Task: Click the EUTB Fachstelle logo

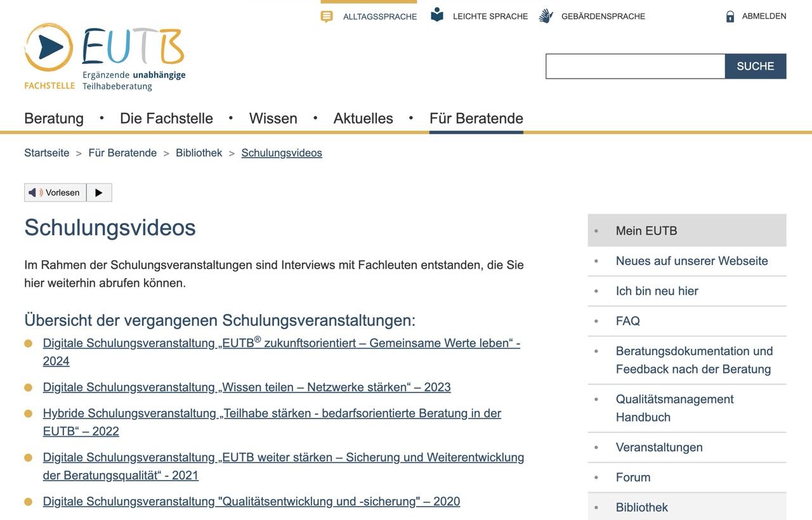Action: click(105, 57)
